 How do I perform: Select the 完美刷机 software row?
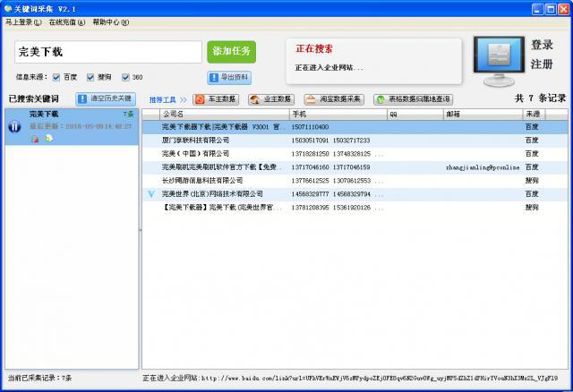(x=355, y=167)
